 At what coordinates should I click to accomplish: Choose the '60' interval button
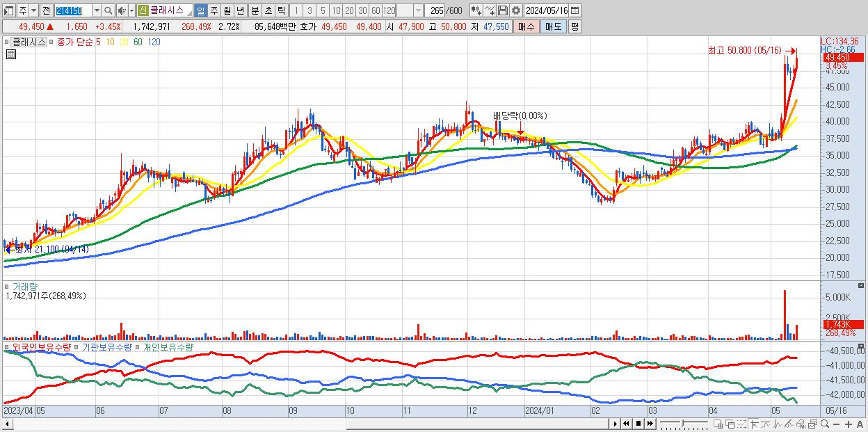(376, 10)
